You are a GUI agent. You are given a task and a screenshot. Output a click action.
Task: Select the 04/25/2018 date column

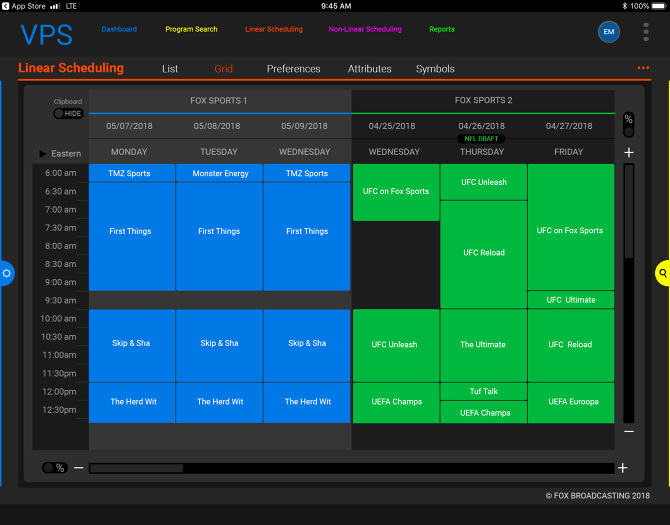point(392,126)
